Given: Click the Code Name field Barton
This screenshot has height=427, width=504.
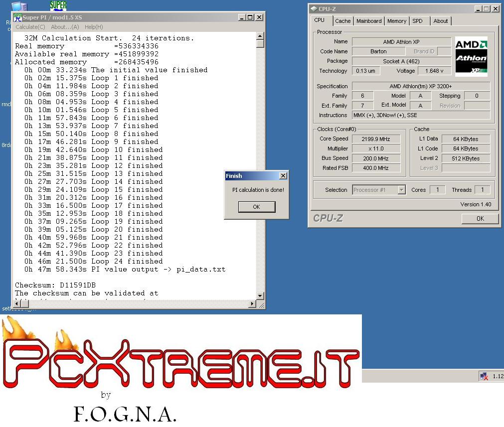Looking at the screenshot, I should pos(378,51).
